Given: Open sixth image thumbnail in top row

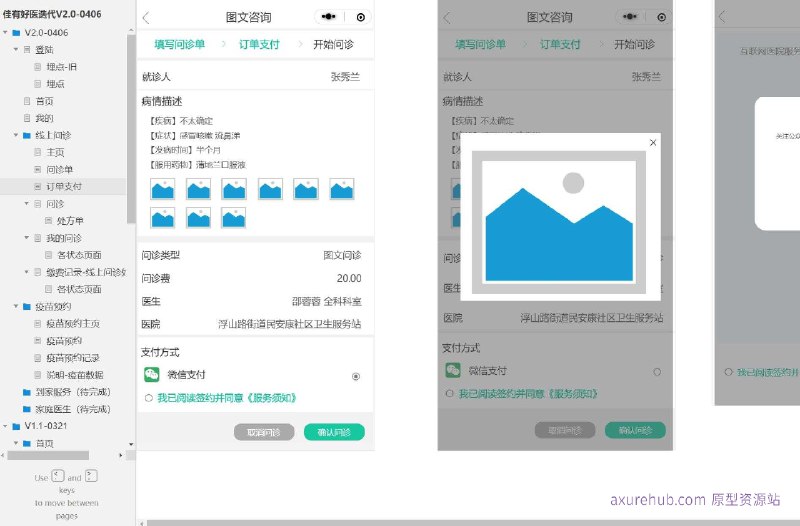Looking at the screenshot, I should tap(342, 189).
